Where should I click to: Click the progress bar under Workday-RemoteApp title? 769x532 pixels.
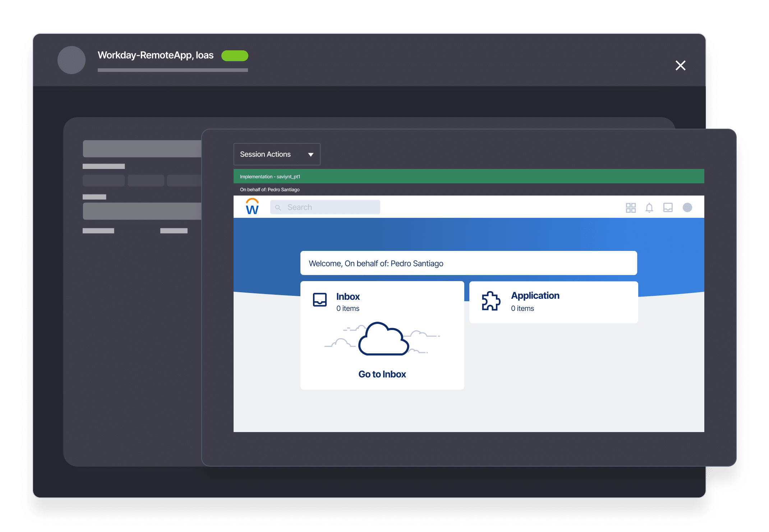pos(172,70)
